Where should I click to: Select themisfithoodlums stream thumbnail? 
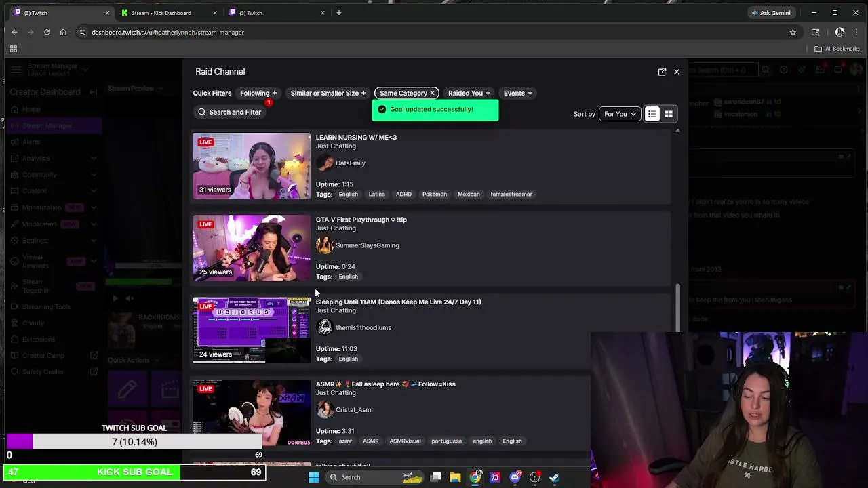pos(252,330)
